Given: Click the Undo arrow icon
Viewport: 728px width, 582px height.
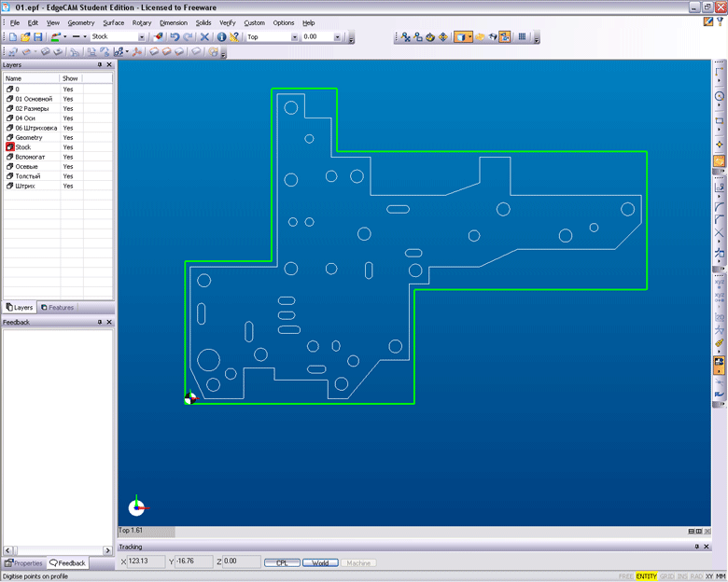Looking at the screenshot, I should click(x=175, y=36).
